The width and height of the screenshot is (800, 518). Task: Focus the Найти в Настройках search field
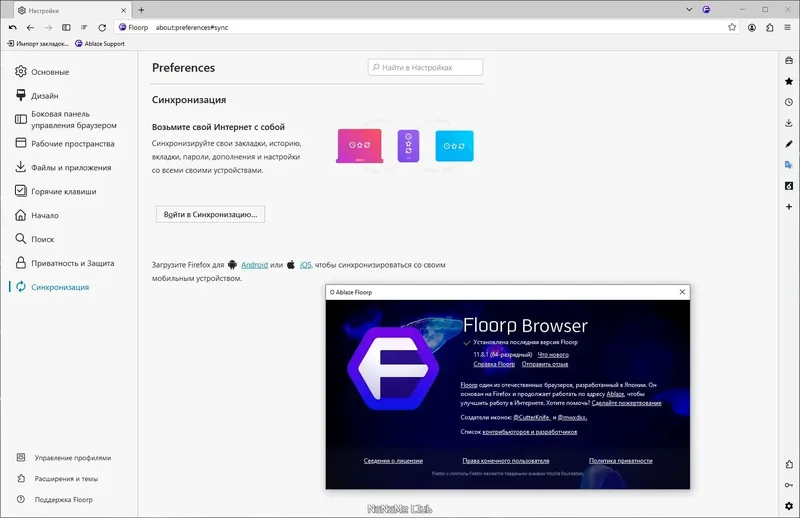point(425,67)
